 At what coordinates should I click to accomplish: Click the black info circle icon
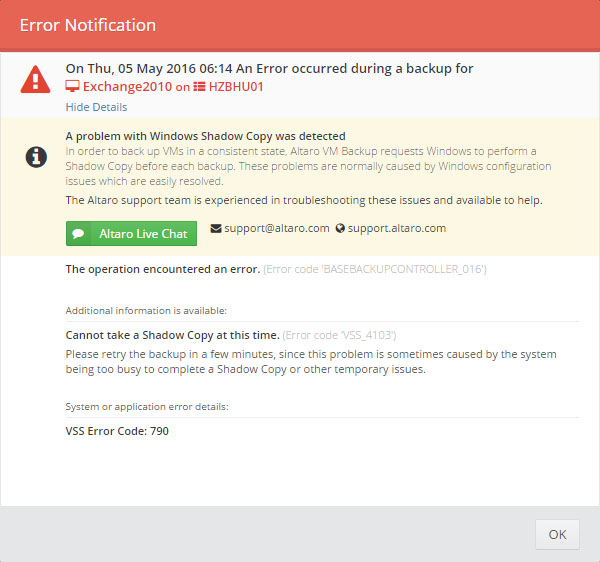(x=36, y=157)
